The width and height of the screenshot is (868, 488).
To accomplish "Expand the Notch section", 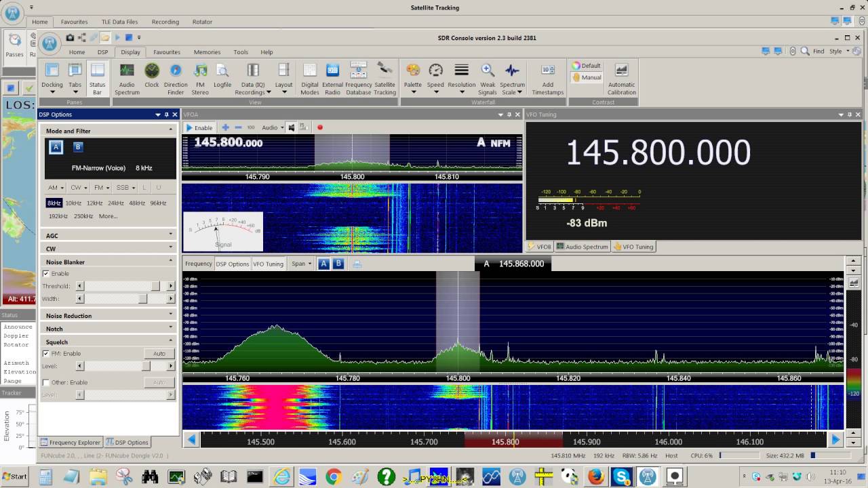I will pos(108,329).
